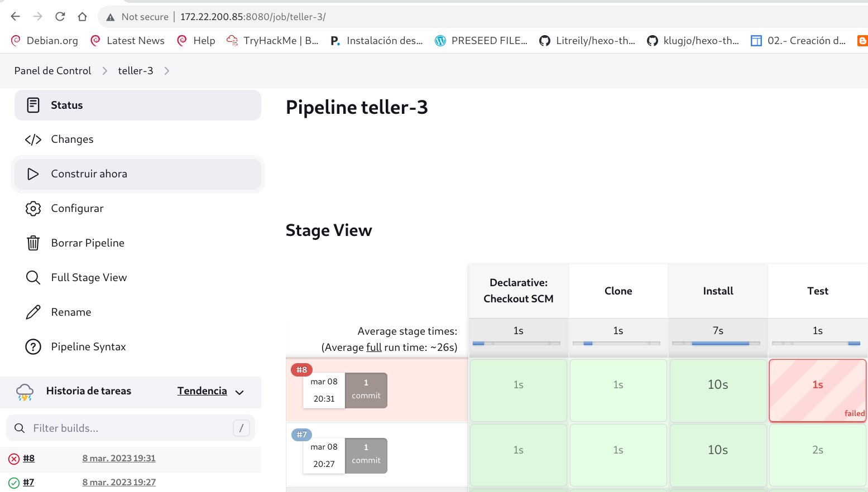The width and height of the screenshot is (868, 492).
Task: Open Configurar via the gear icon
Action: tap(33, 209)
